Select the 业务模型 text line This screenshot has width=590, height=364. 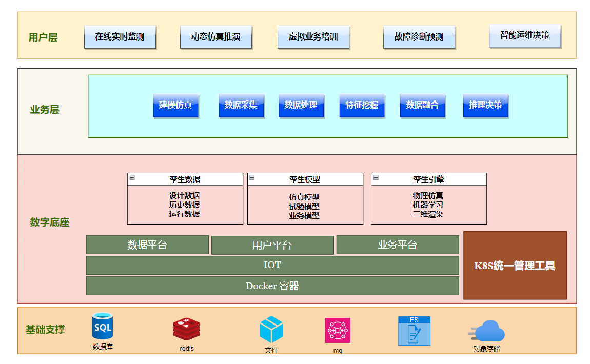click(x=304, y=216)
